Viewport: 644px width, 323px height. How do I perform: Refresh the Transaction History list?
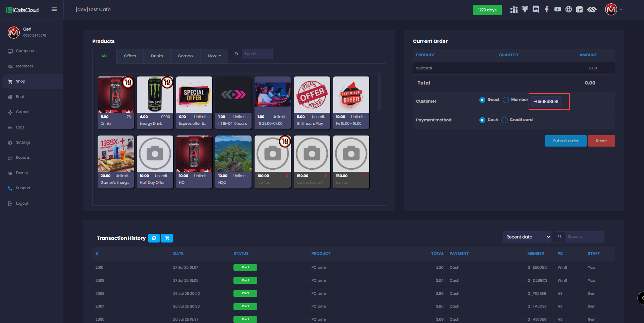[154, 238]
